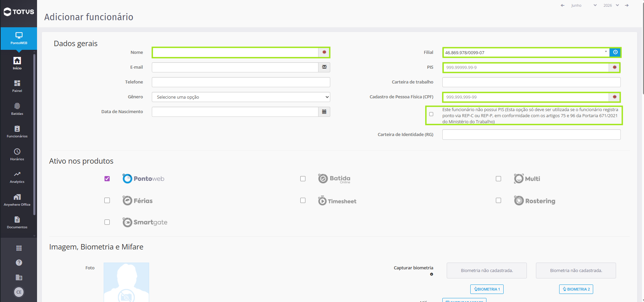Open Analytics sidebar item
The height and width of the screenshot is (302, 644).
click(17, 177)
